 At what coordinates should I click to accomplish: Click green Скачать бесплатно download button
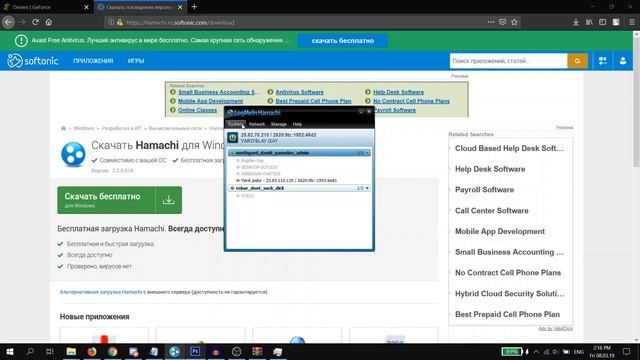coord(120,200)
